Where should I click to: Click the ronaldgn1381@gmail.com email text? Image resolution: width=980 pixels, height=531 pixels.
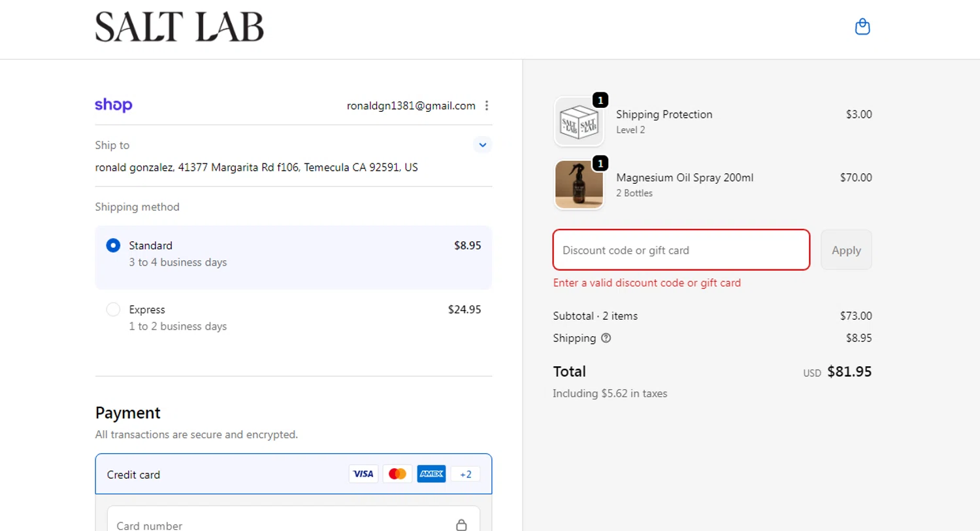pos(411,105)
